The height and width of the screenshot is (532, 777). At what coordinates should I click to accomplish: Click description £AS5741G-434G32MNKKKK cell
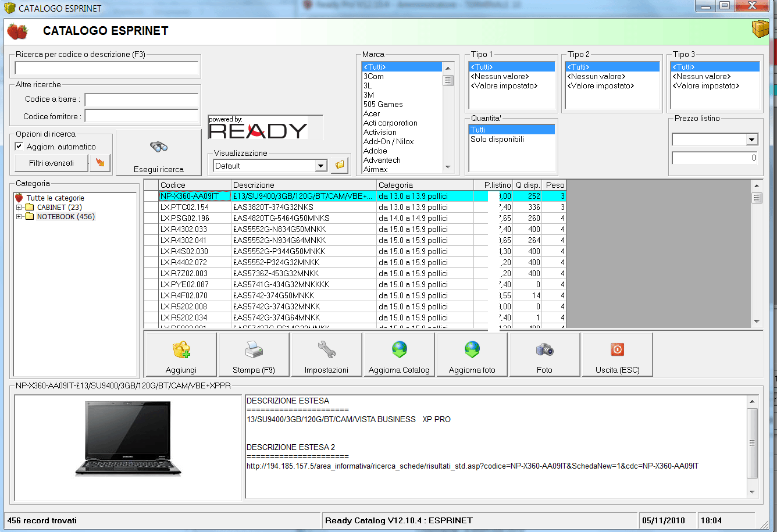304,284
